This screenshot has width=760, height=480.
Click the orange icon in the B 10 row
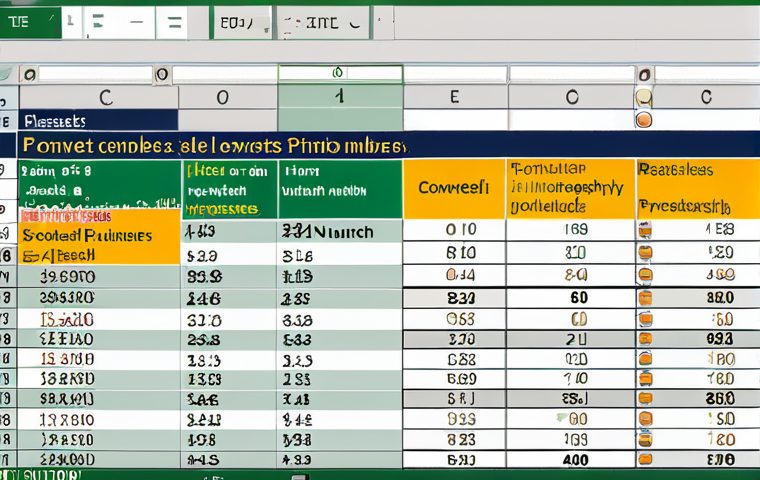click(645, 253)
